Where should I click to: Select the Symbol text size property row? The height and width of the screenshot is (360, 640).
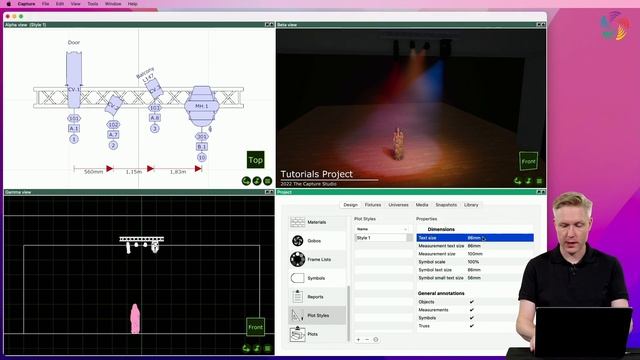[475, 270]
